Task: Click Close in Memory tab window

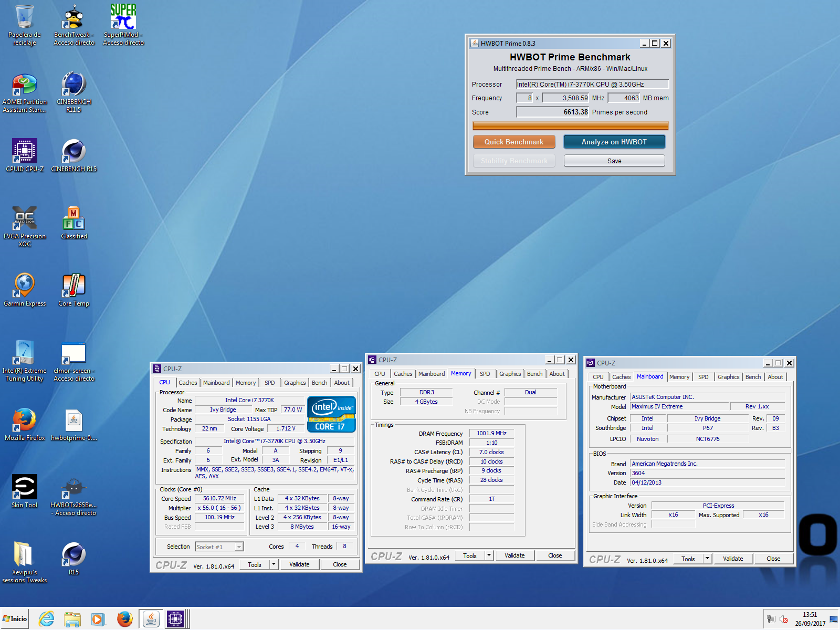Action: click(555, 555)
